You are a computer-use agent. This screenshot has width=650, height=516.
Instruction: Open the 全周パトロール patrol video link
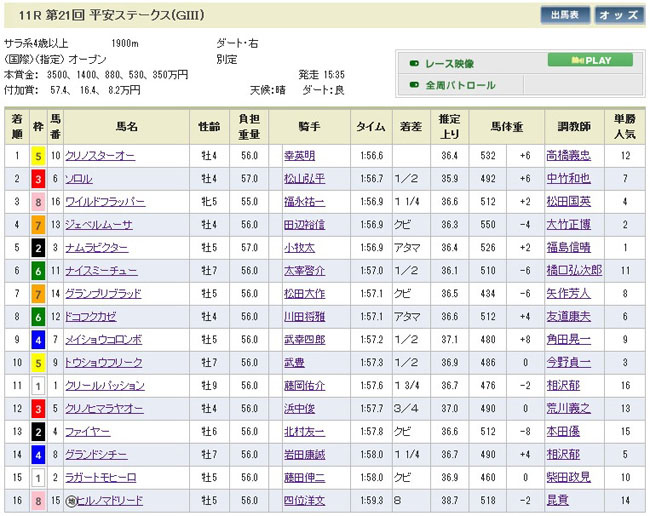coord(461,86)
